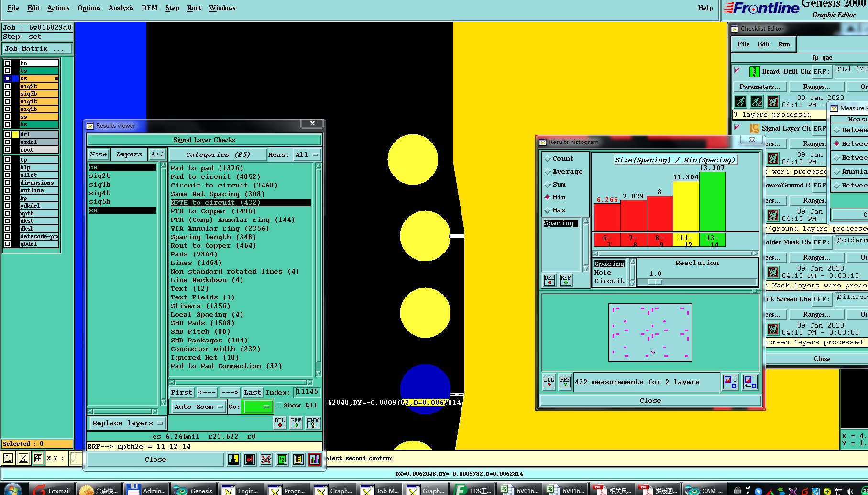
Task: Select the Max radio option
Action: (x=548, y=210)
